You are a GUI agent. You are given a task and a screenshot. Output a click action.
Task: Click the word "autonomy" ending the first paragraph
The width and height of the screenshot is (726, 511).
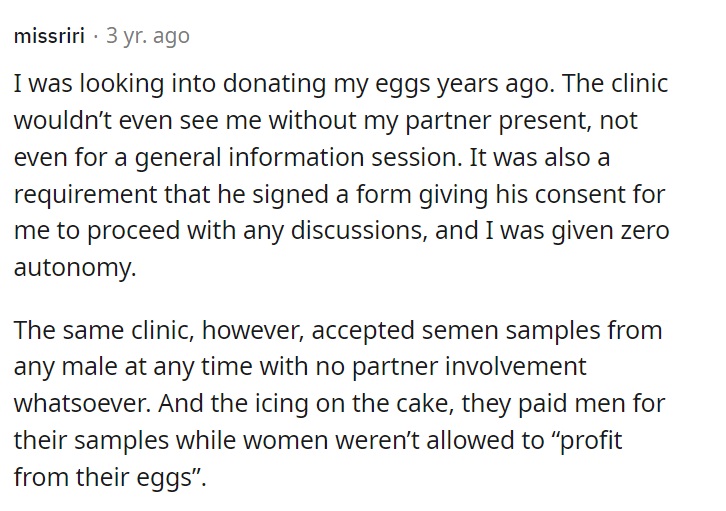coord(75,268)
